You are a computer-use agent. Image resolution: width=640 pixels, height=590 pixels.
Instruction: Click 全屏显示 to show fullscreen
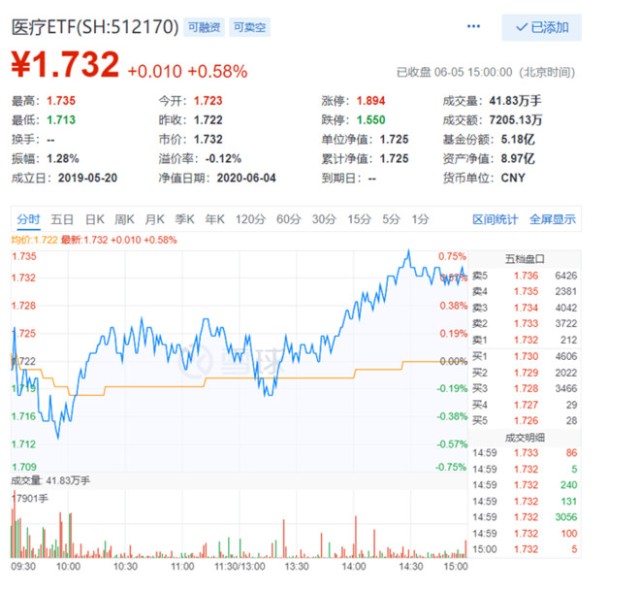(x=552, y=219)
